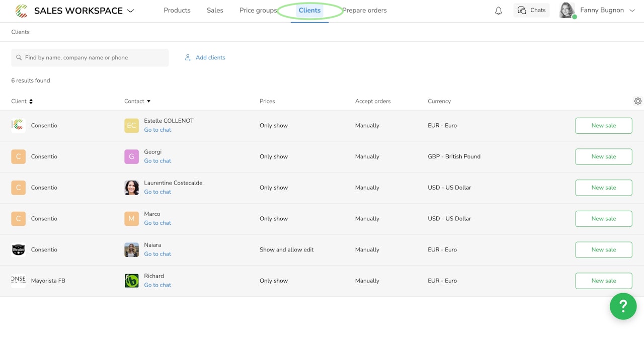
Task: Click the Mayorista FB company logo
Action: [18, 281]
